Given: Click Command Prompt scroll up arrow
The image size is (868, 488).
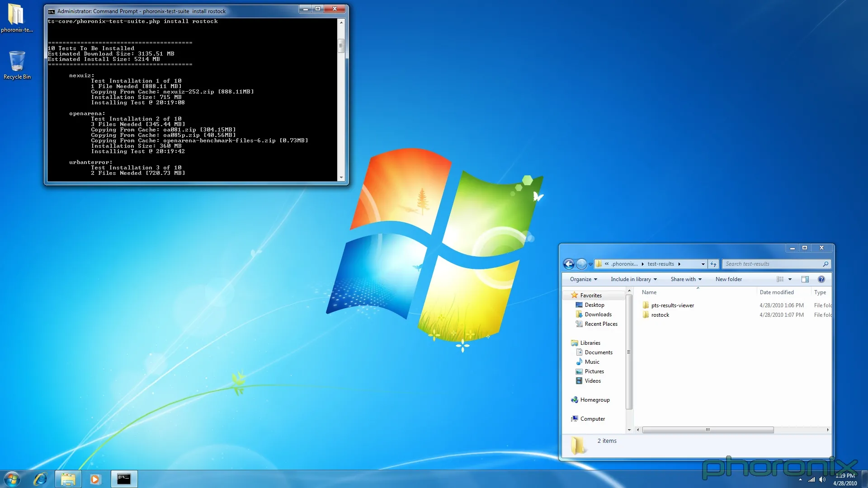Looking at the screenshot, I should (x=341, y=22).
